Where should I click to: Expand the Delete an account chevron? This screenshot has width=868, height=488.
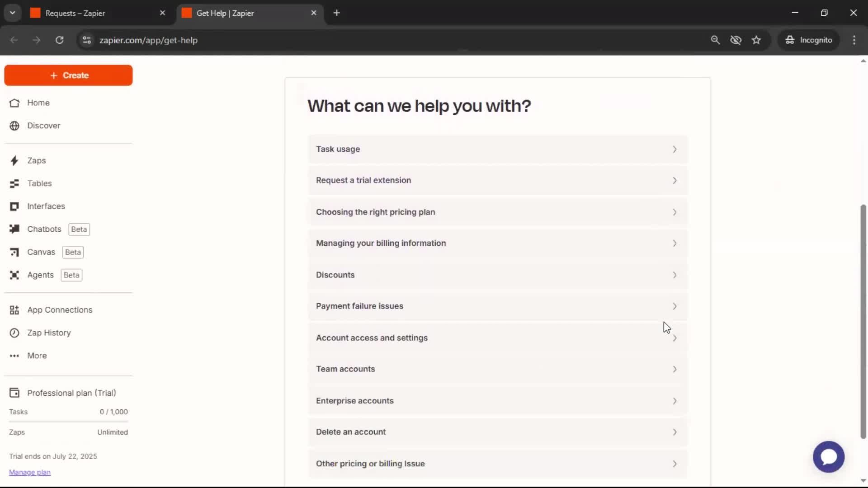tap(675, 432)
